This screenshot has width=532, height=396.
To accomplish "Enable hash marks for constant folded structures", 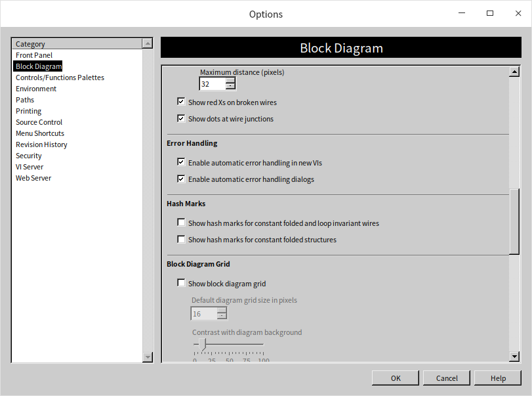I will [181, 240].
